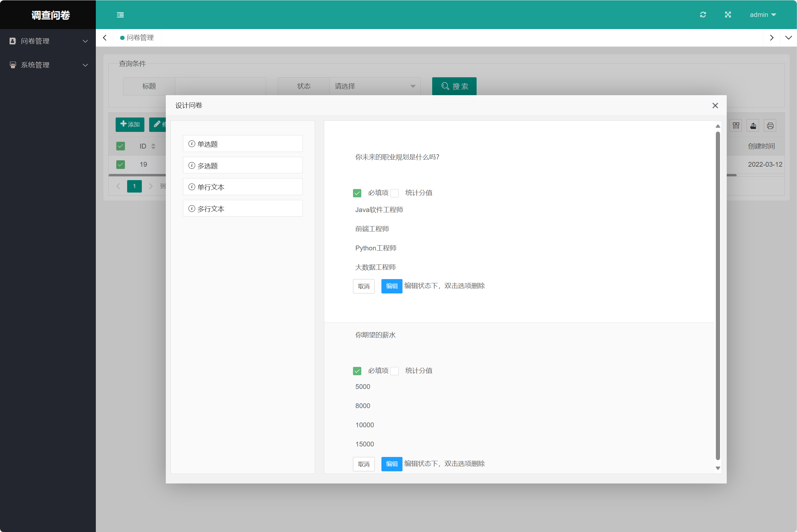
Task: Click the dialog's vertical scrollbar down arrow
Action: coord(717,468)
